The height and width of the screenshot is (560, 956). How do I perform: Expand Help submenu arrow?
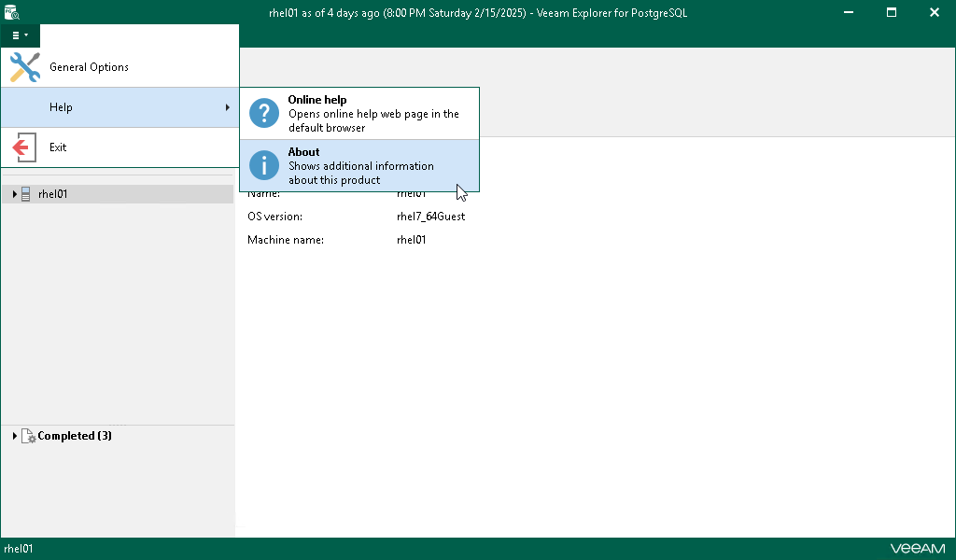[228, 107]
